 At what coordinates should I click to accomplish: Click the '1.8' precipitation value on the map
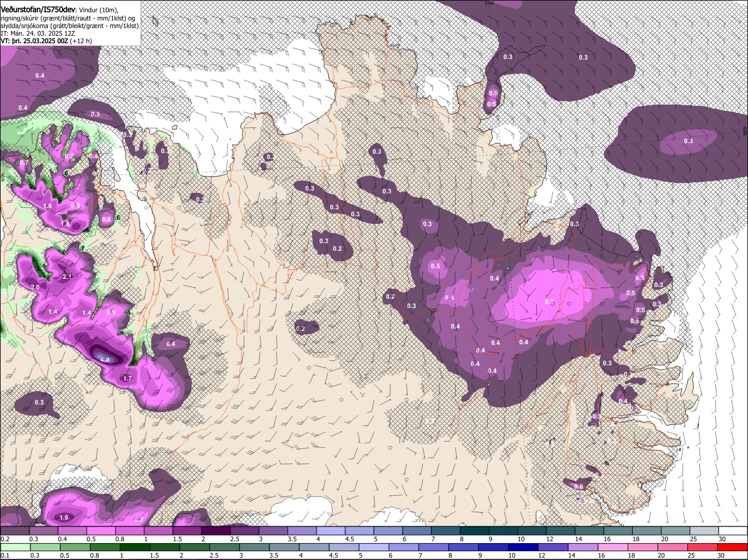click(x=65, y=223)
